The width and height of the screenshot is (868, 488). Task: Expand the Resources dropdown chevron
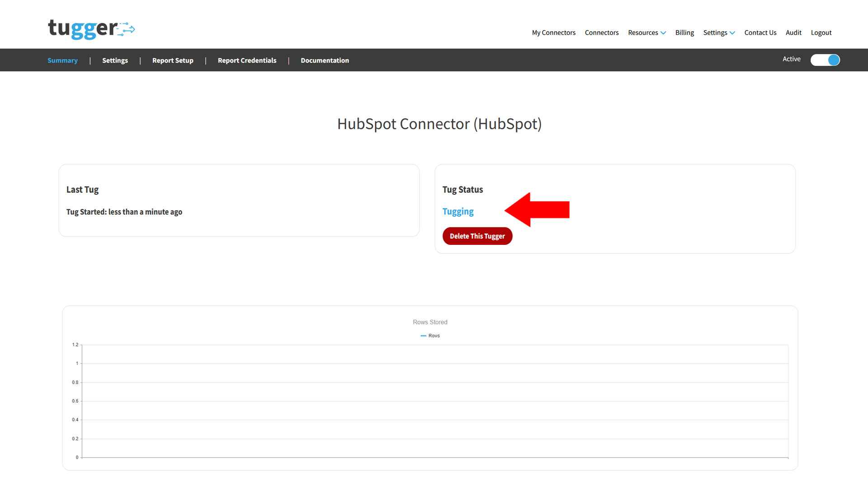coord(663,33)
